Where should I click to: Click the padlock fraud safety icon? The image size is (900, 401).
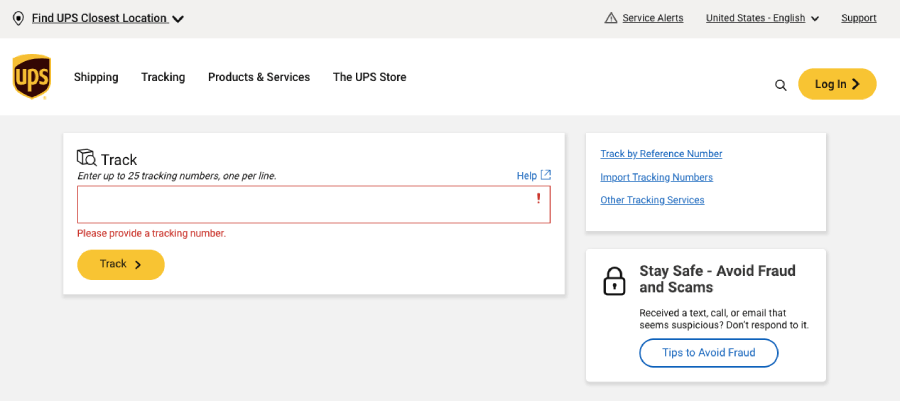tap(614, 281)
